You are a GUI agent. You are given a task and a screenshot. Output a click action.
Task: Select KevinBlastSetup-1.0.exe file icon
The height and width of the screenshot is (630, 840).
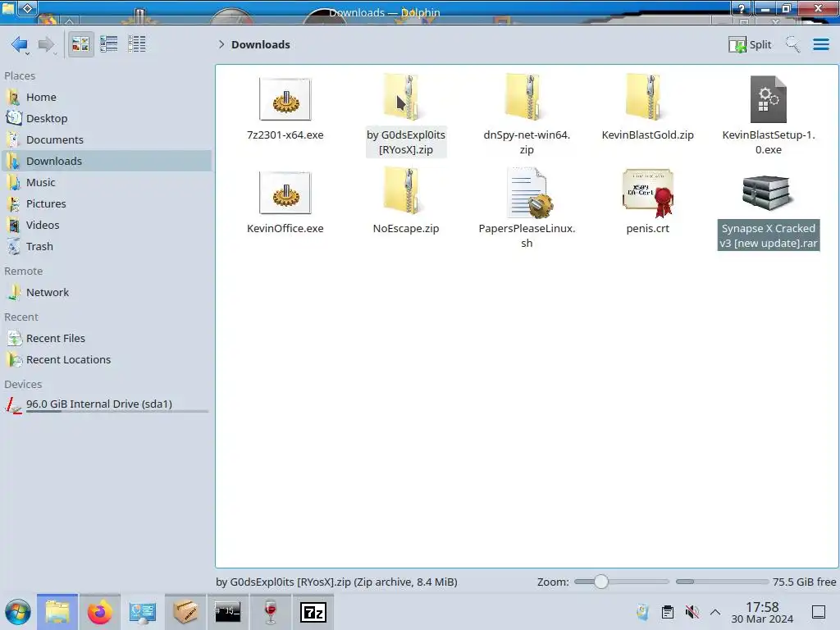click(x=768, y=99)
